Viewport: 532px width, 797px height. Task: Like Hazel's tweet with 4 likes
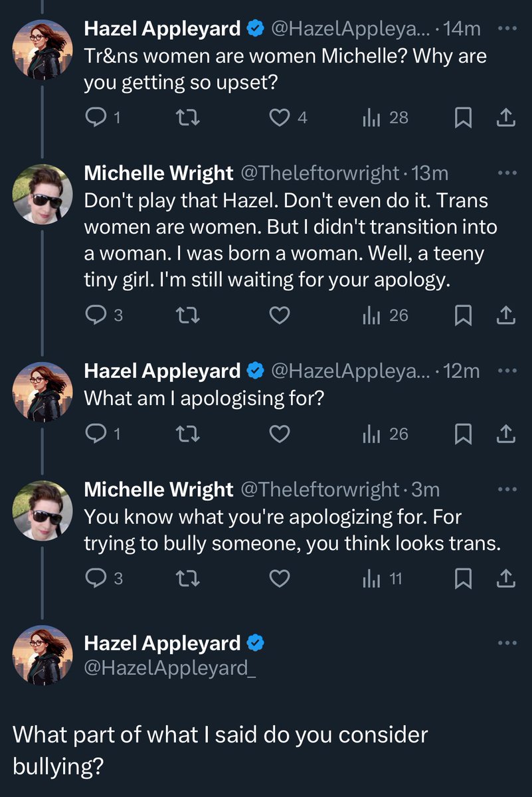(x=280, y=118)
